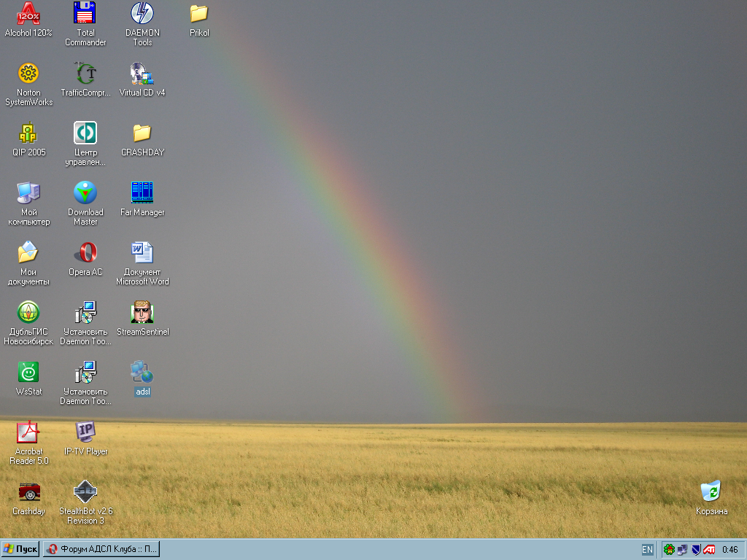Select the IP-TV Player shortcut
This screenshot has width=747, height=560.
click(x=85, y=432)
